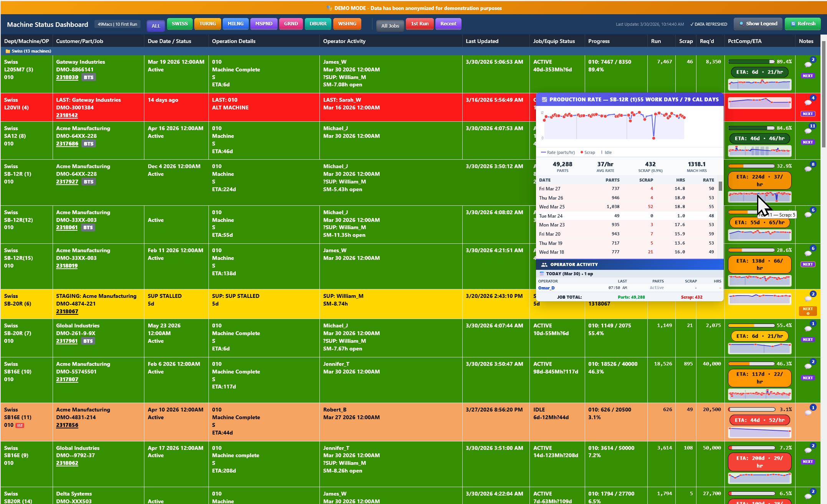This screenshot has height=504, width=827.
Task: Toggle the Scrap series in the chart legend
Action: pyautogui.click(x=587, y=152)
